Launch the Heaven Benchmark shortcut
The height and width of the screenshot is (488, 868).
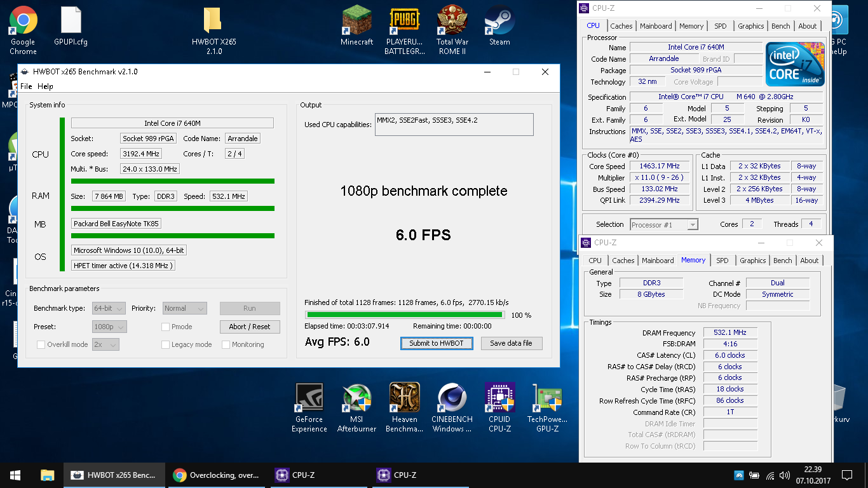[405, 408]
